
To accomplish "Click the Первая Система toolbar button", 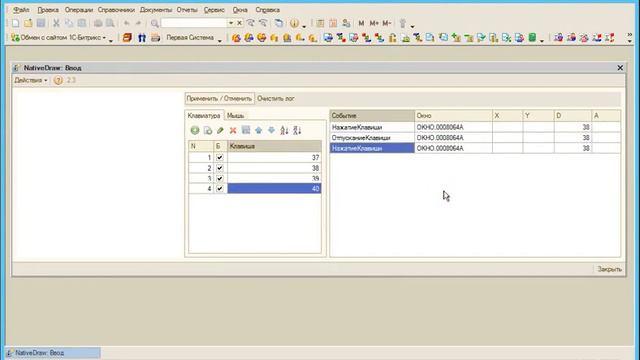I will click(190, 38).
